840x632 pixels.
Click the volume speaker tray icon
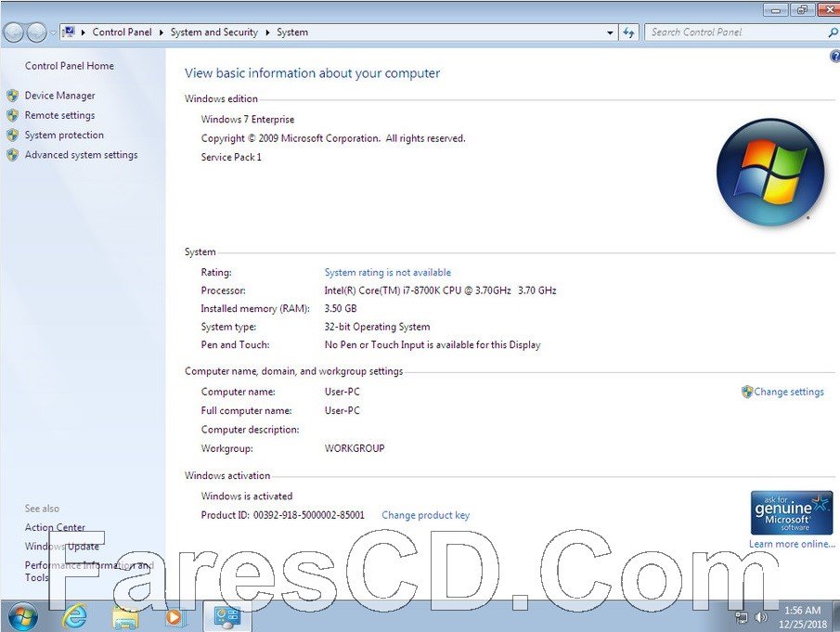(x=761, y=617)
